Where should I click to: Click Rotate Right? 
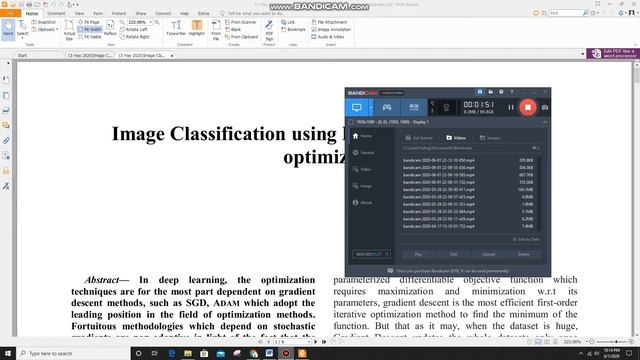[x=134, y=37]
